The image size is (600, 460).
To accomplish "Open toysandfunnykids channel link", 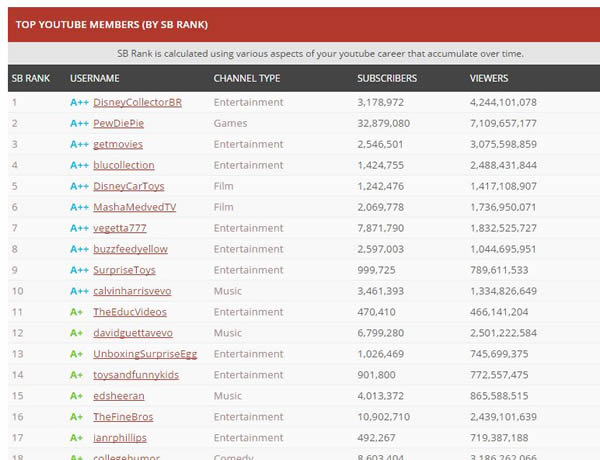I will click(x=136, y=375).
